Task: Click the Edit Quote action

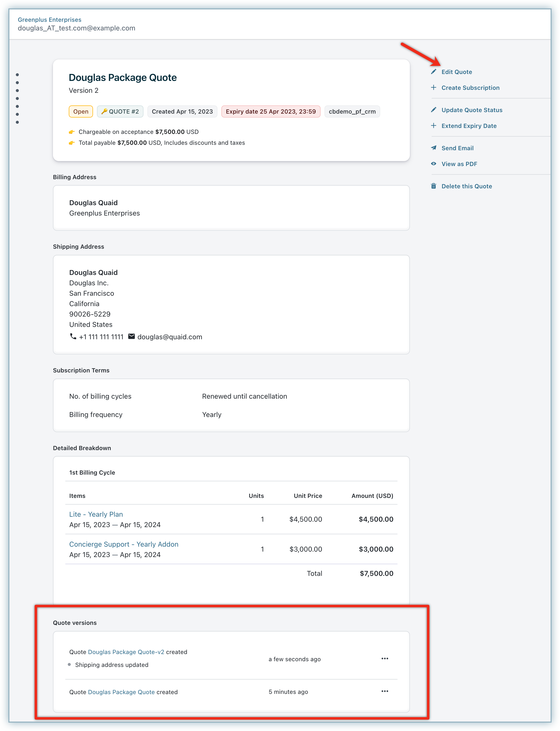Action: pyautogui.click(x=456, y=72)
